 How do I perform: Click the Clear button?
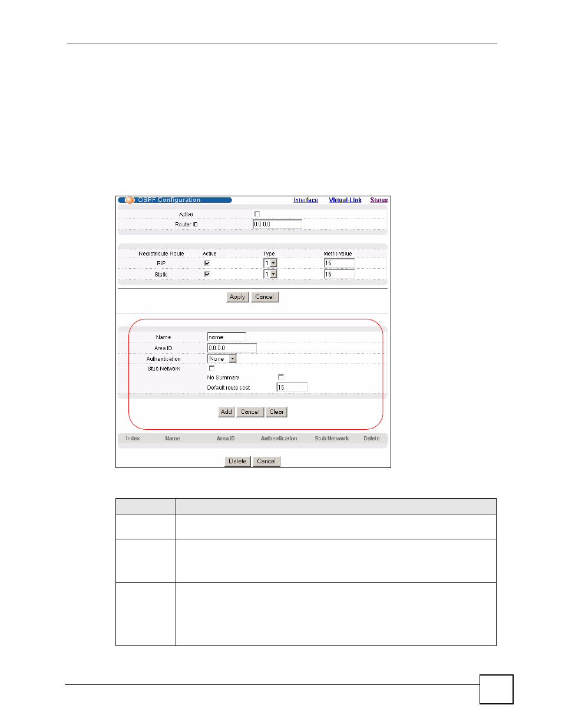[276, 412]
